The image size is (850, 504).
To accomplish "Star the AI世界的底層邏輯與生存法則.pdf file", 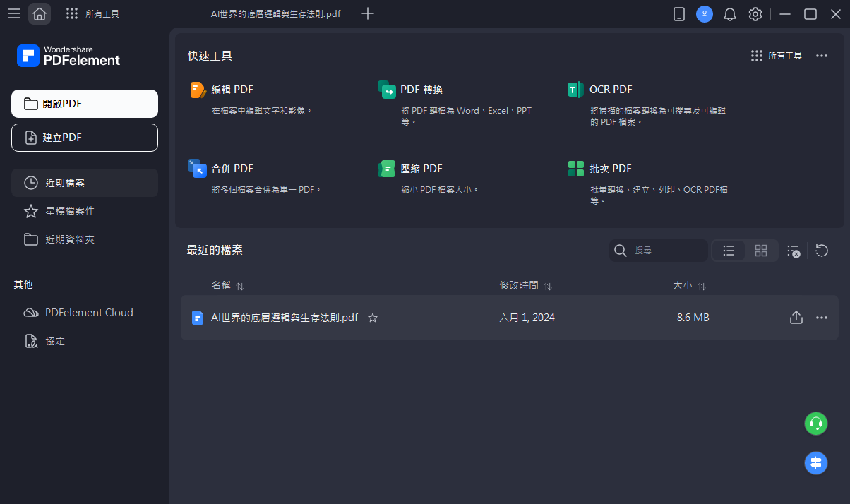I will [x=373, y=318].
